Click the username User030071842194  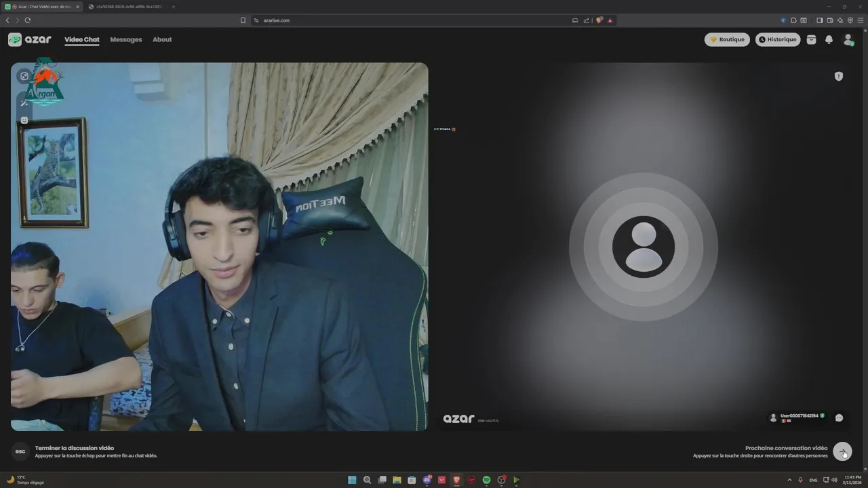pyautogui.click(x=799, y=415)
